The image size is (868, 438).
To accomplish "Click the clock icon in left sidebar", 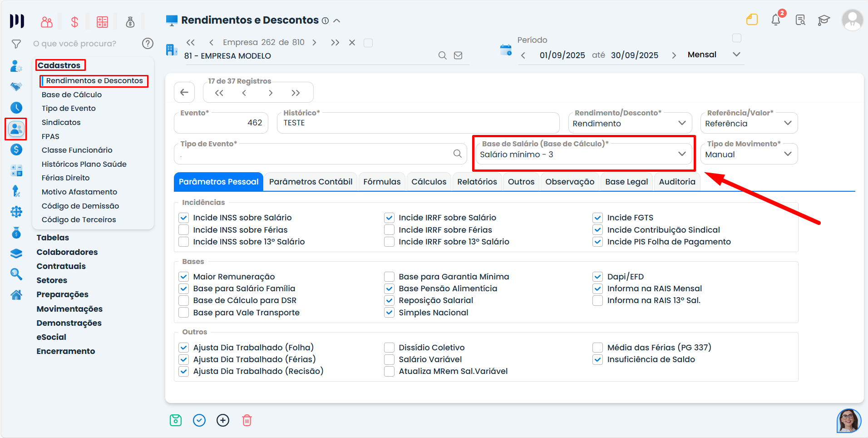I will tap(16, 108).
